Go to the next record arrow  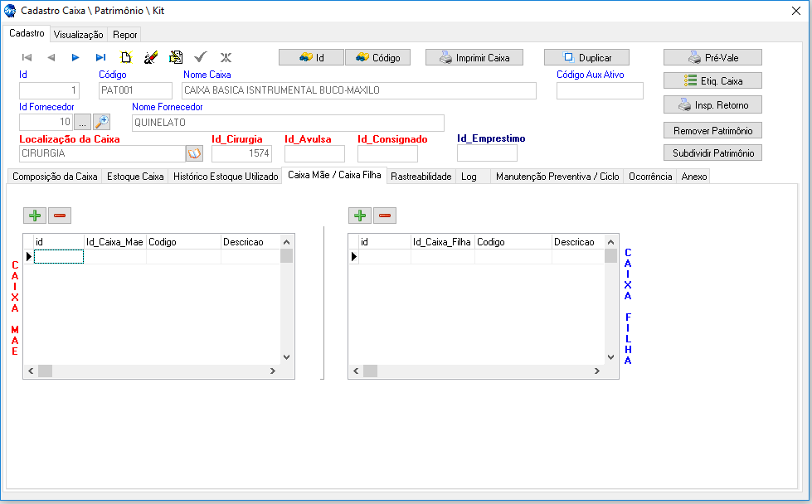tap(75, 57)
